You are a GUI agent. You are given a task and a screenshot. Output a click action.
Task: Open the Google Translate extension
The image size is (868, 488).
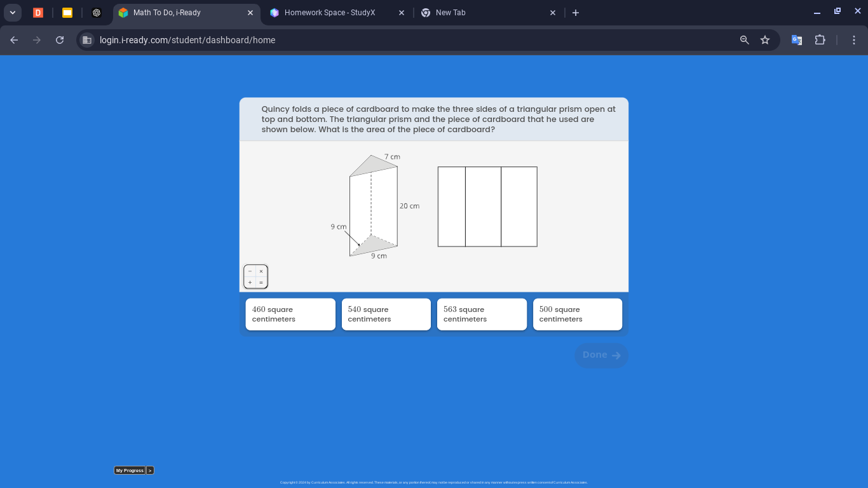click(797, 40)
